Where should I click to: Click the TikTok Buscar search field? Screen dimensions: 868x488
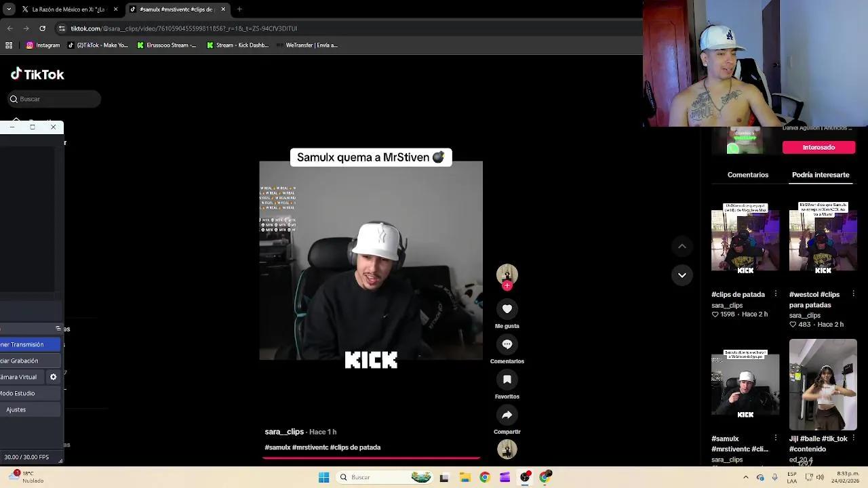pyautogui.click(x=55, y=99)
